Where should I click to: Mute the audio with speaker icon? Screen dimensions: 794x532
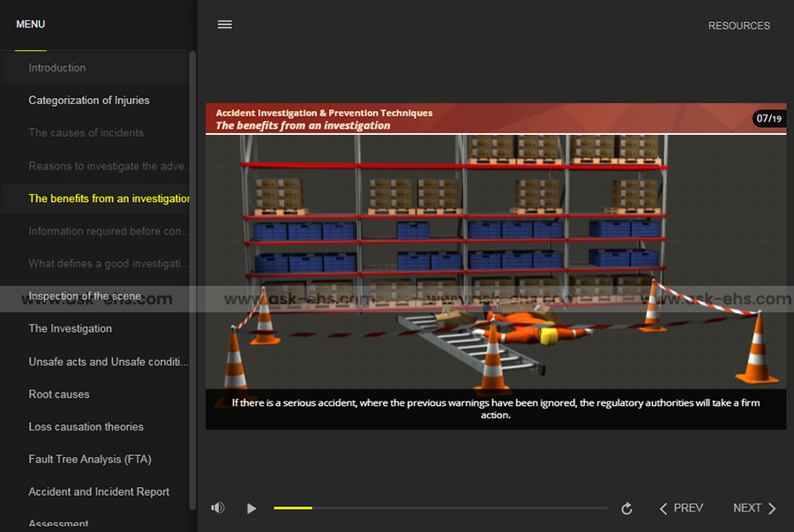218,508
